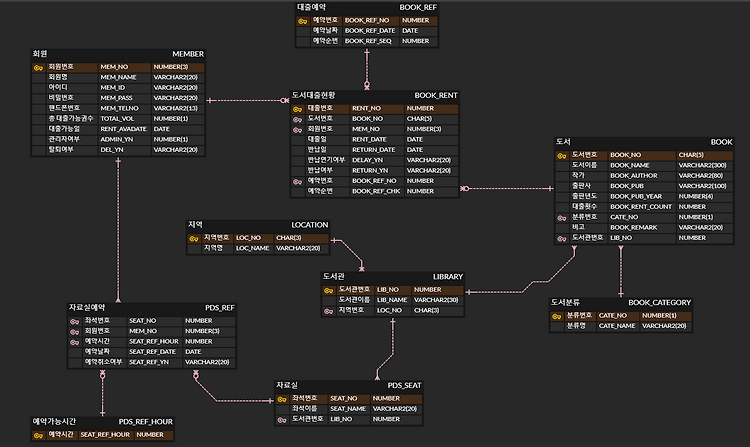
Task: Select the MEM_ID column row
Action: (118, 88)
